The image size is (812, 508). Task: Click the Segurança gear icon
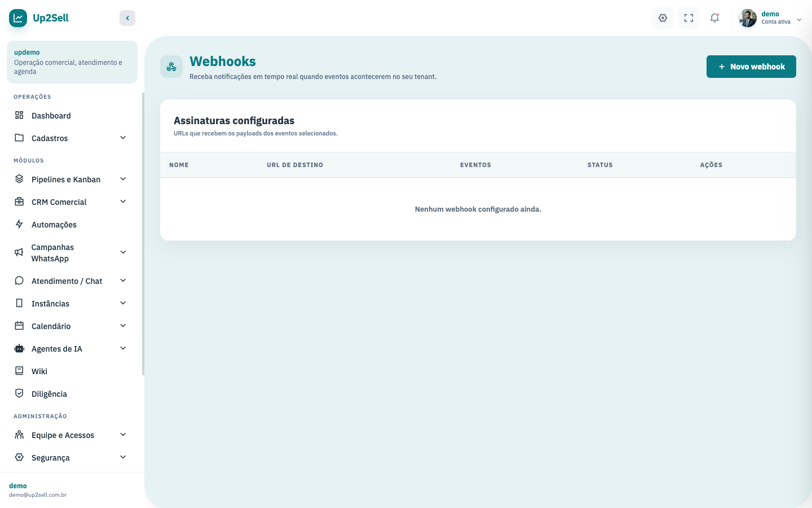pyautogui.click(x=19, y=457)
